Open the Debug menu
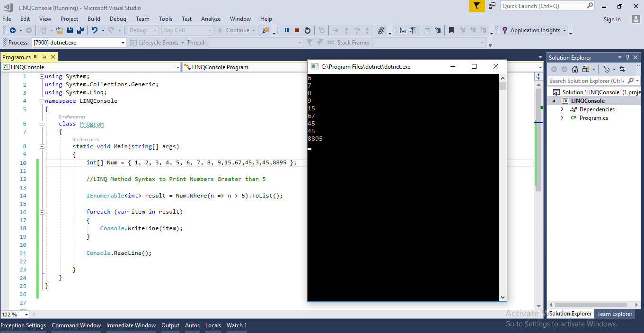The image size is (644, 333). click(118, 19)
